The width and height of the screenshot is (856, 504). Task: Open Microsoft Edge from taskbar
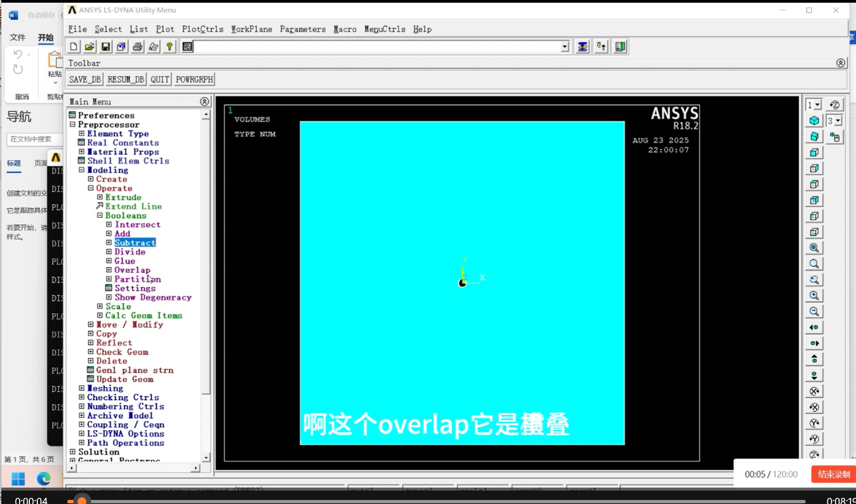tap(44, 479)
